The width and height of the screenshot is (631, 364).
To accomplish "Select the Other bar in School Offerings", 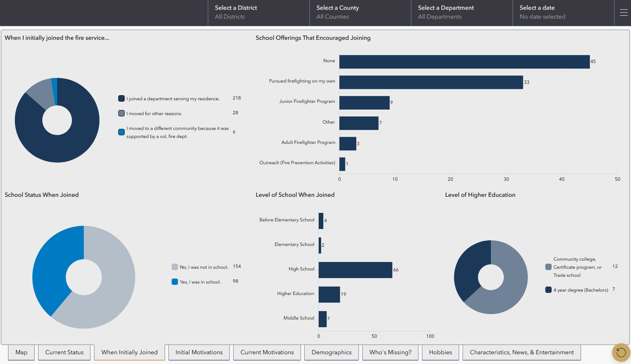I will [359, 123].
